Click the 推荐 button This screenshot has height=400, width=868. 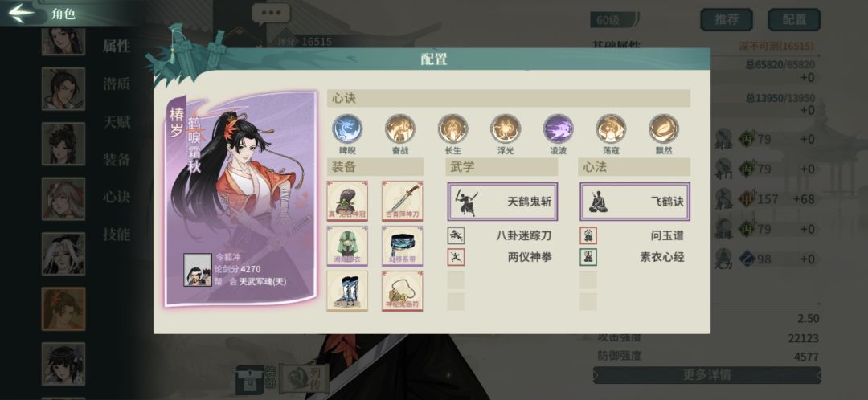pos(727,20)
